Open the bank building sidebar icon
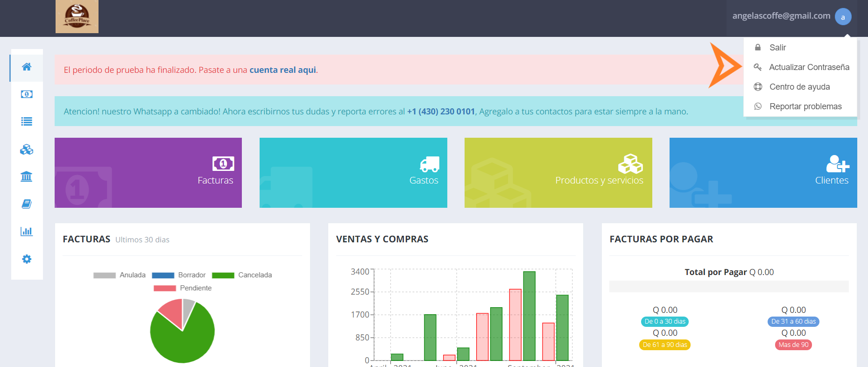868x367 pixels. point(27,176)
